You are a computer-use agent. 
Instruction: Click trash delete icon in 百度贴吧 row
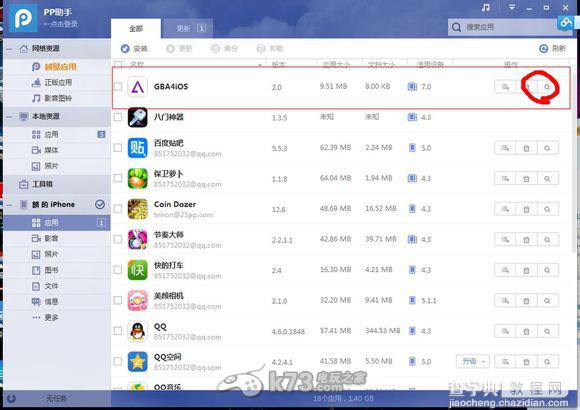pyautogui.click(x=526, y=148)
